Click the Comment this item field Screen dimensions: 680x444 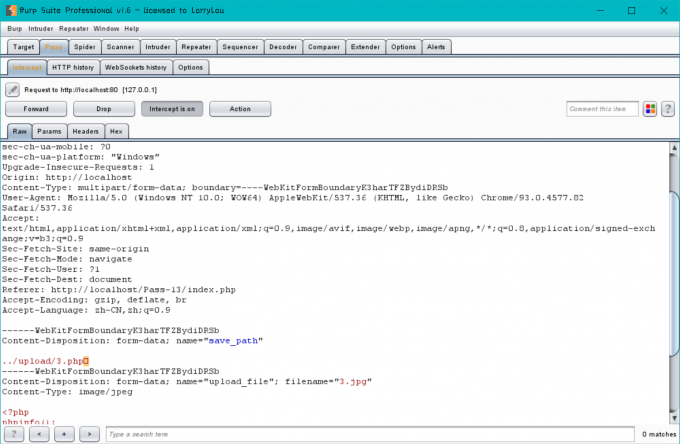pos(602,109)
